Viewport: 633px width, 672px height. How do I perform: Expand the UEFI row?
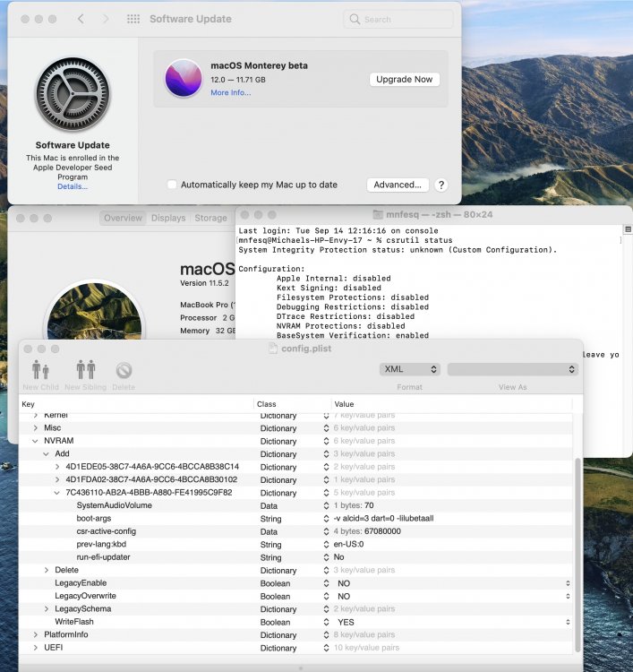(x=36, y=647)
